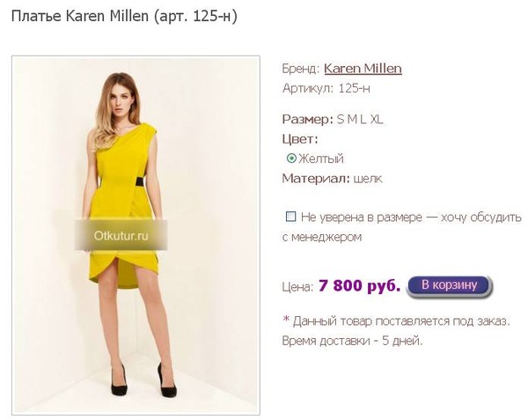Choose size XL

(377, 119)
